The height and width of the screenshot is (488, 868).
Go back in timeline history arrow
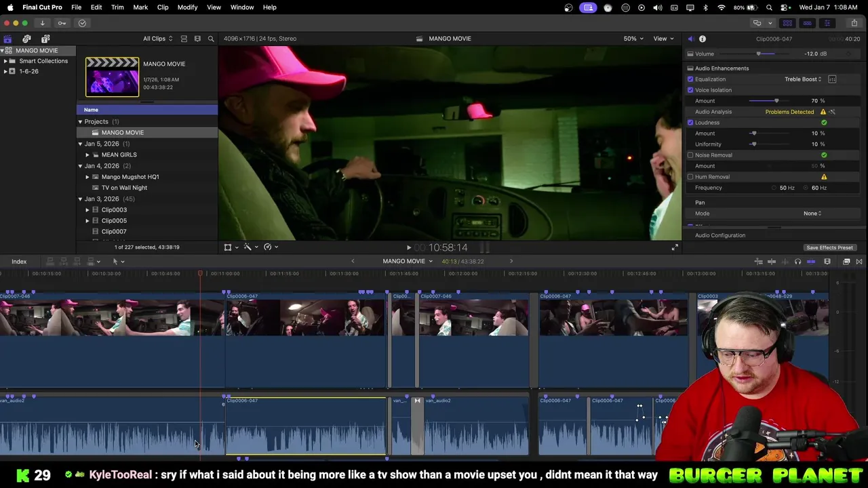(x=353, y=261)
